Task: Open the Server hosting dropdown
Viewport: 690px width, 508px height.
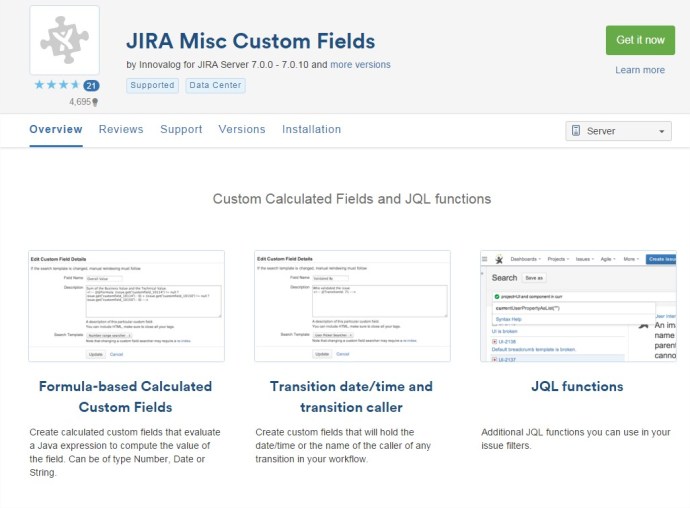Action: click(x=618, y=131)
